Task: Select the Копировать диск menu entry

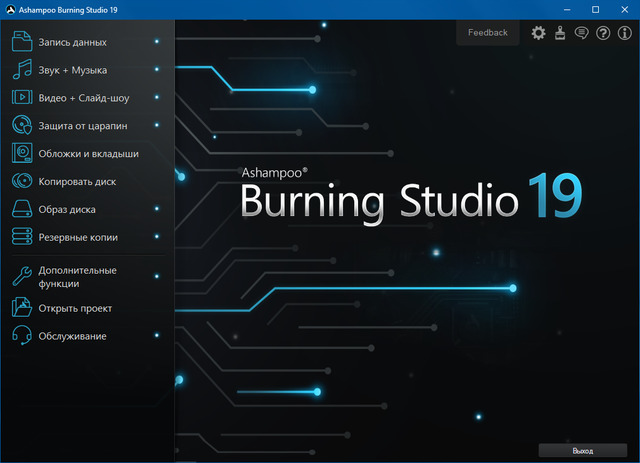Action: 76,182
